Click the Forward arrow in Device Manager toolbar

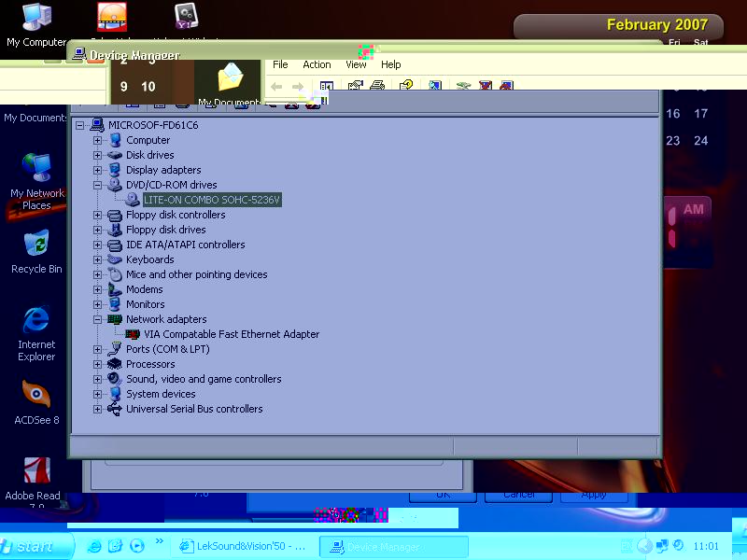(298, 86)
